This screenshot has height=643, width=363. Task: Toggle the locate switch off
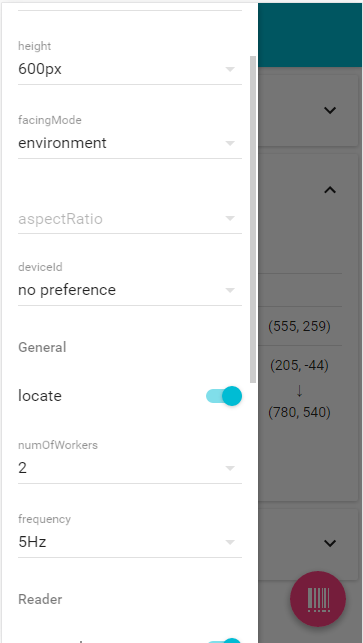pos(224,396)
